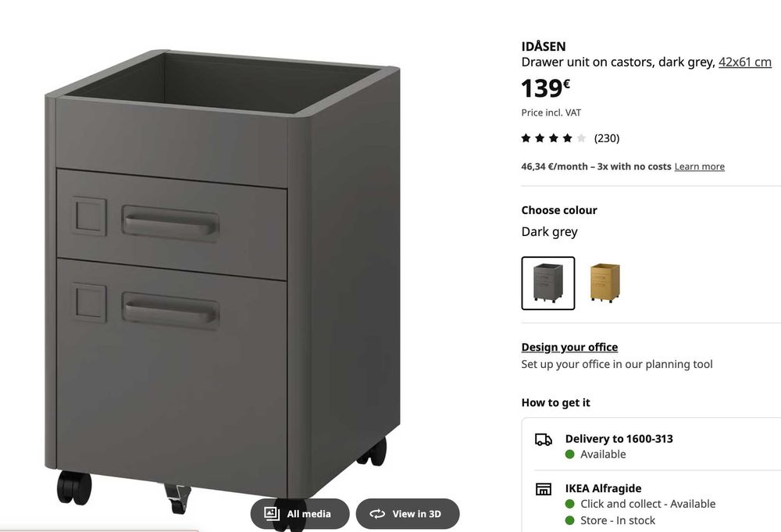Click the green Available delivery status dot

pyautogui.click(x=570, y=455)
